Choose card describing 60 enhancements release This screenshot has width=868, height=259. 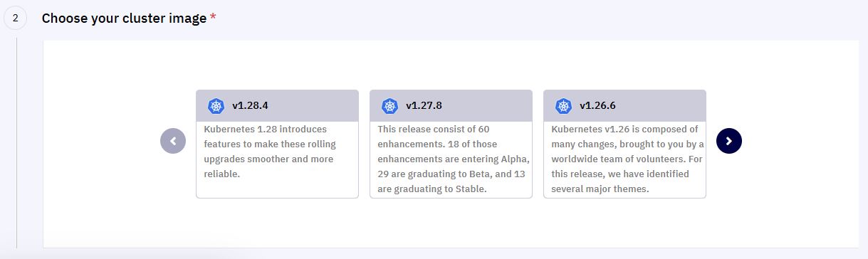(x=451, y=144)
